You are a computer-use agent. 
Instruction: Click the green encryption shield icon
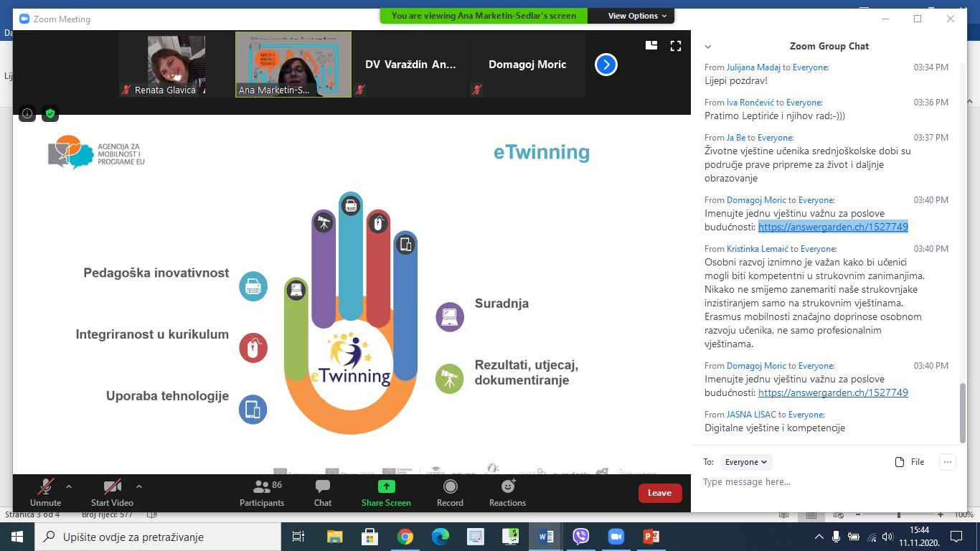[x=50, y=113]
